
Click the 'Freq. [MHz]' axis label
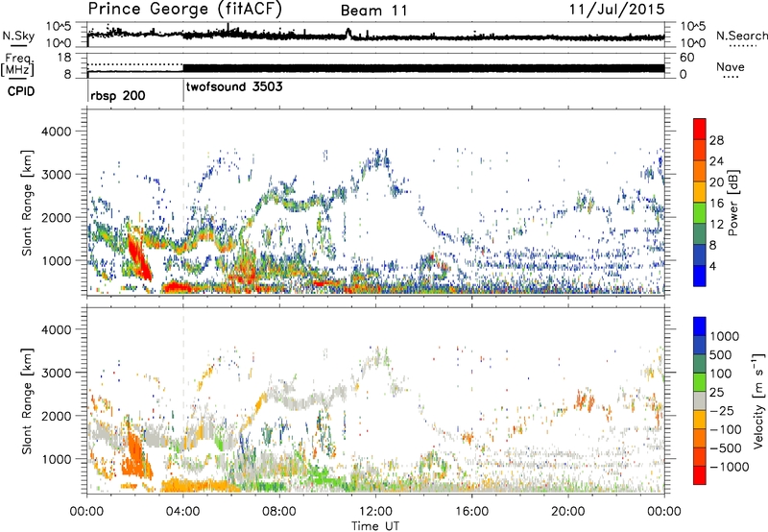[x=18, y=64]
